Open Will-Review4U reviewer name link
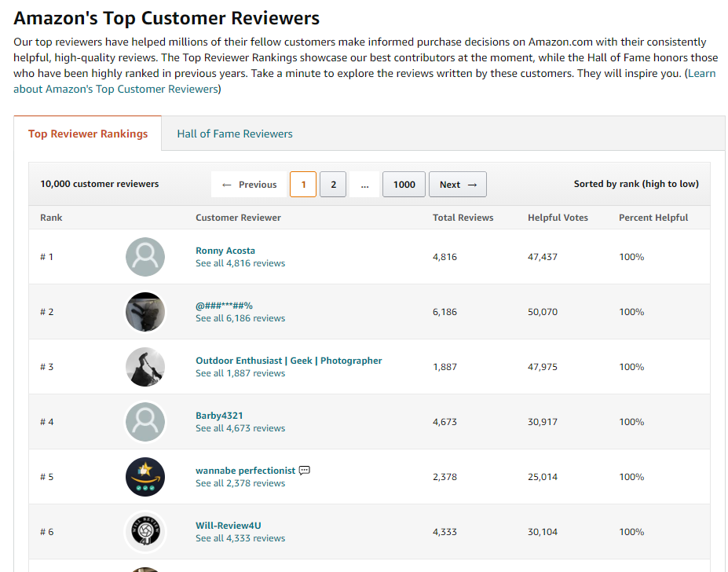The image size is (728, 572). coord(228,526)
